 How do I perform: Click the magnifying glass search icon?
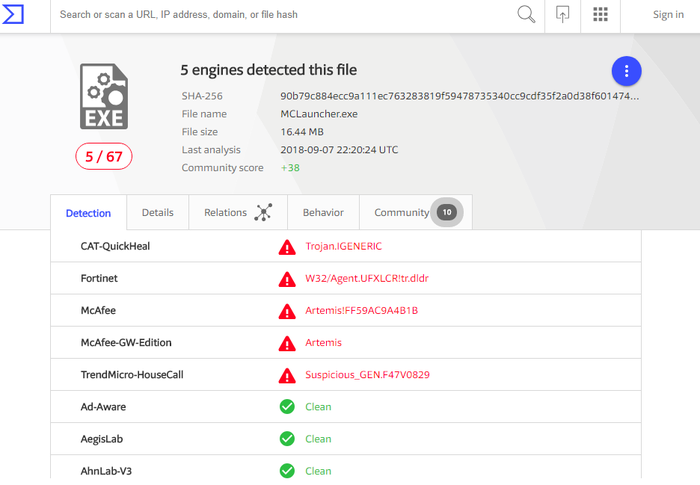click(x=526, y=14)
